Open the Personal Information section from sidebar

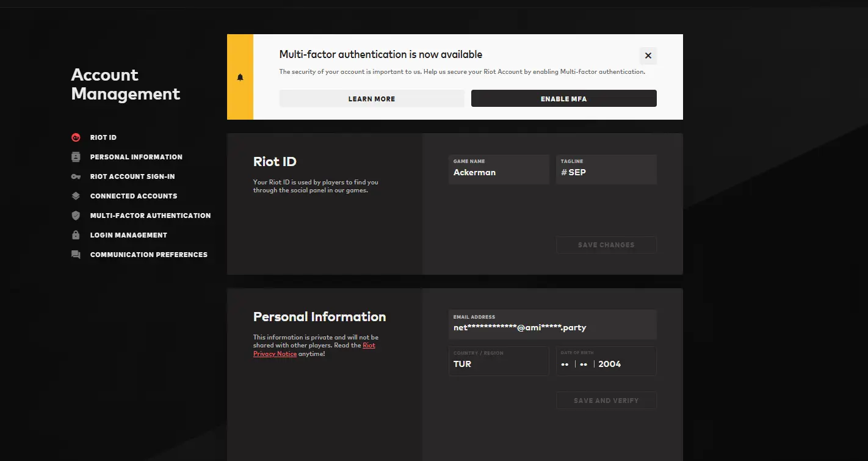click(x=136, y=157)
